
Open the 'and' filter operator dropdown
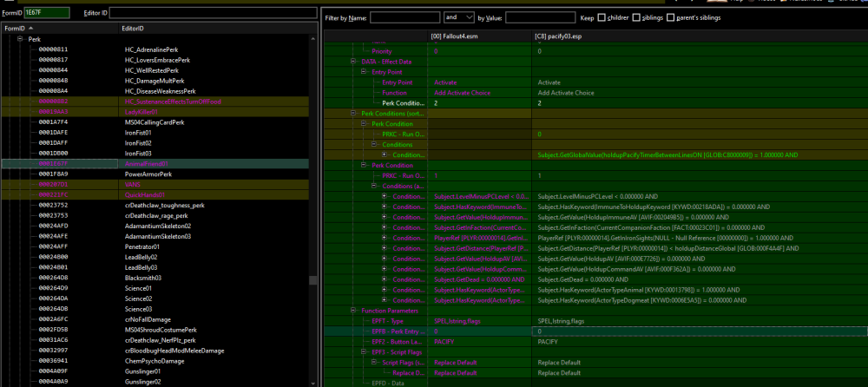[459, 17]
